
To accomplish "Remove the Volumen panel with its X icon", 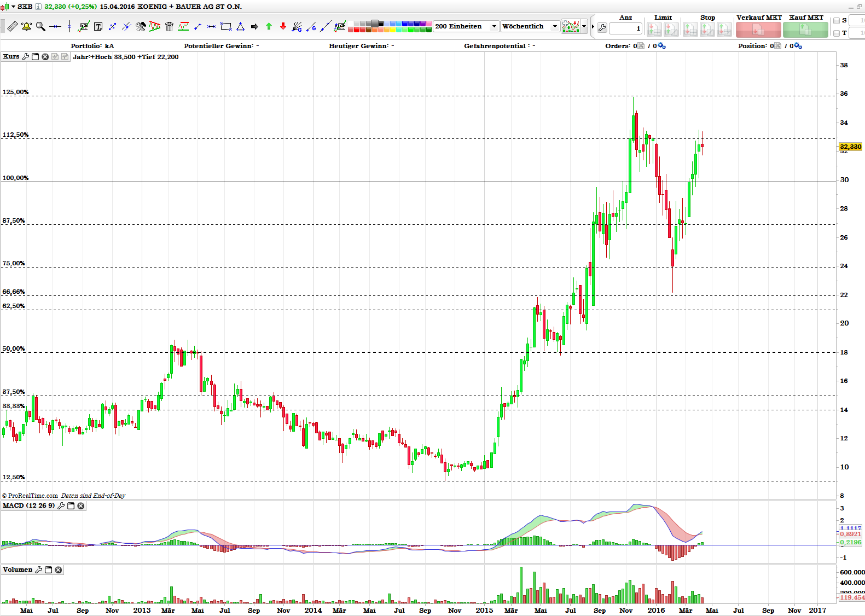I will coord(59,570).
